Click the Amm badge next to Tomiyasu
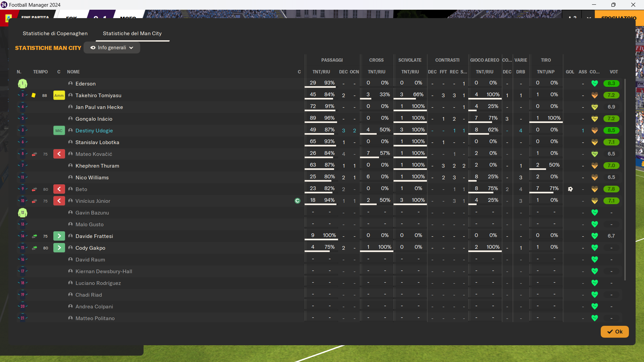Screen dimensions: 644x362 click(59, 96)
